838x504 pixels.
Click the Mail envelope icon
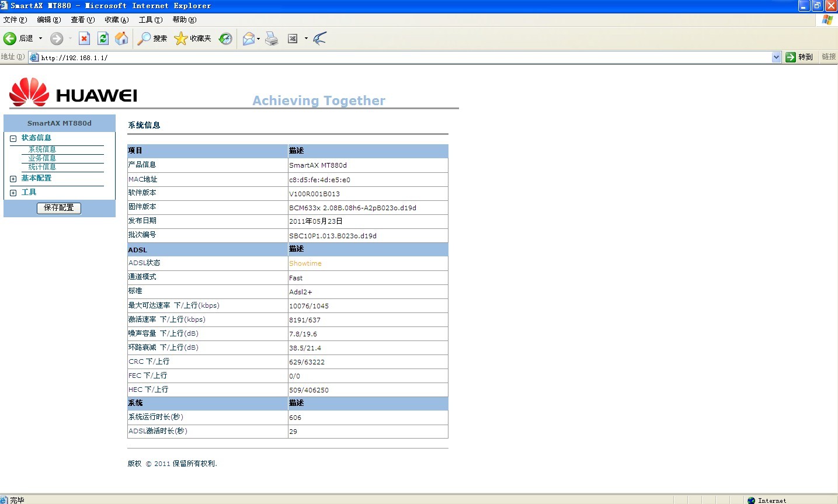(x=248, y=39)
